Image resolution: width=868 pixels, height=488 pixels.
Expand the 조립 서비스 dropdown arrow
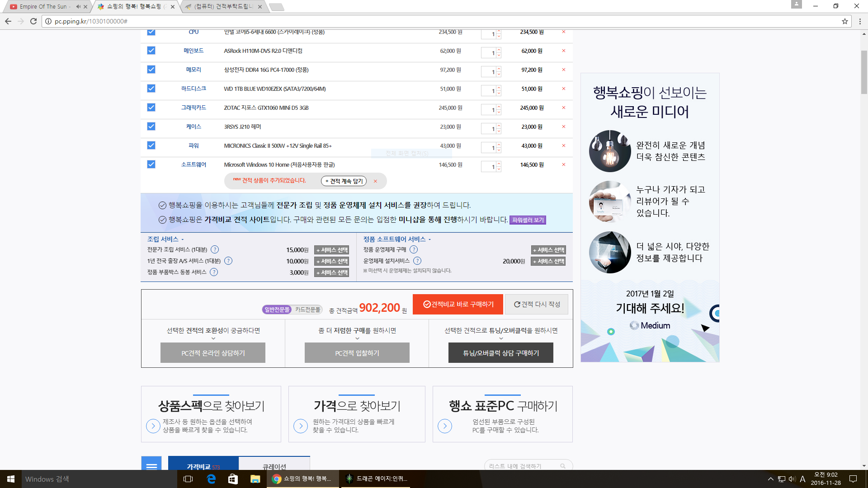click(x=183, y=239)
